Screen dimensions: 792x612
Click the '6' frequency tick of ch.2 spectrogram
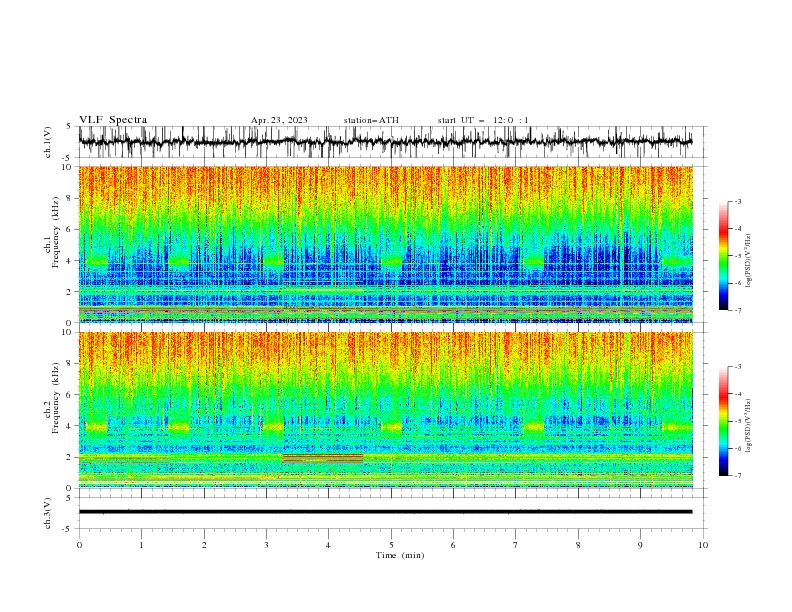[69, 394]
